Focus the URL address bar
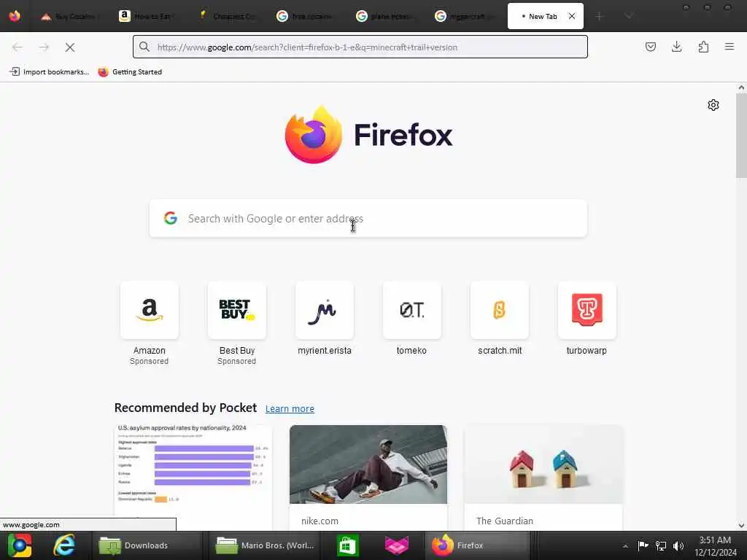 (x=360, y=47)
